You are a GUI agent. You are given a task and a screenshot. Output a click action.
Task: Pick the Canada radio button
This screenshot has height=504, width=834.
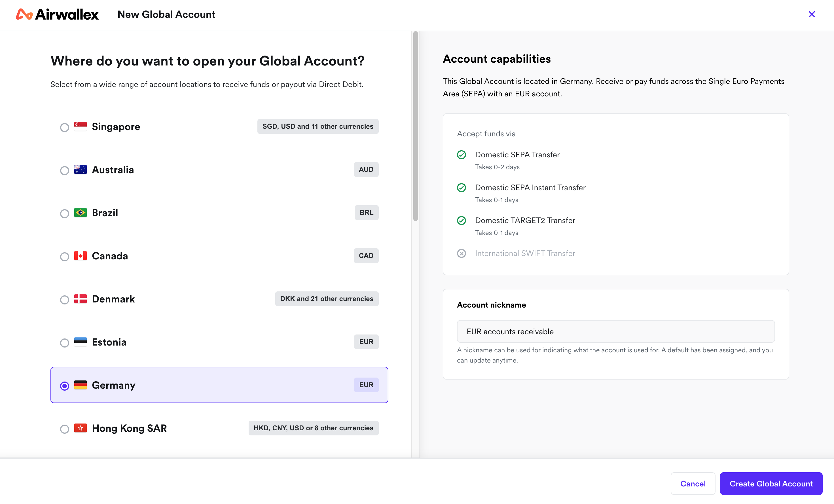[x=65, y=257]
